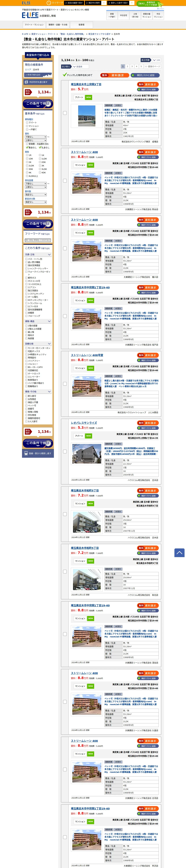Open first 埼玉県志木市柏町5丁目 listing title

85,491
